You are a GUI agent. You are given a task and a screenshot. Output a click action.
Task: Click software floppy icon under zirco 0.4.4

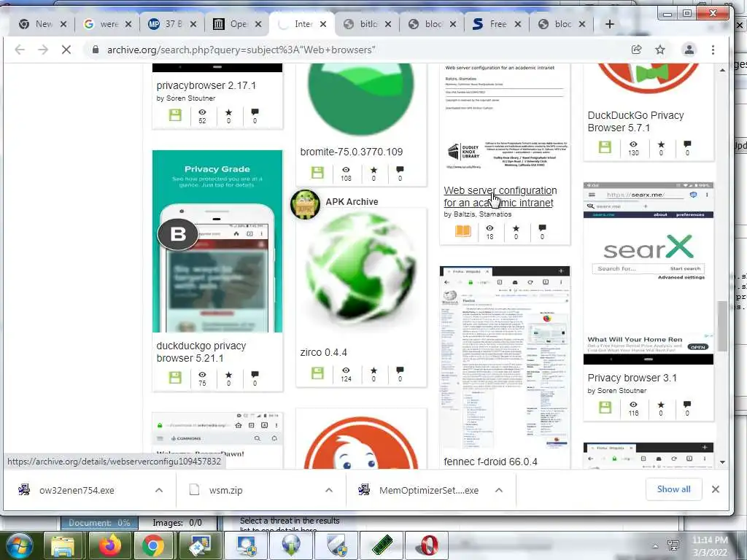pyautogui.click(x=317, y=373)
